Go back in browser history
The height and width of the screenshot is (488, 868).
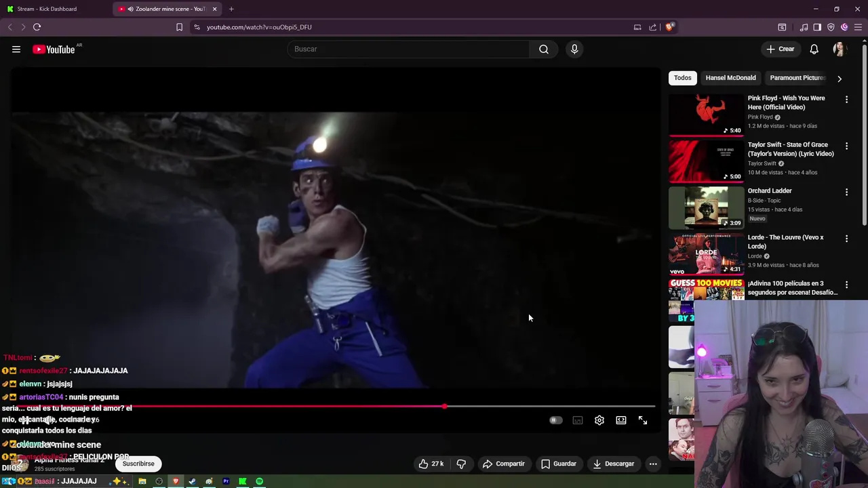pos(9,27)
